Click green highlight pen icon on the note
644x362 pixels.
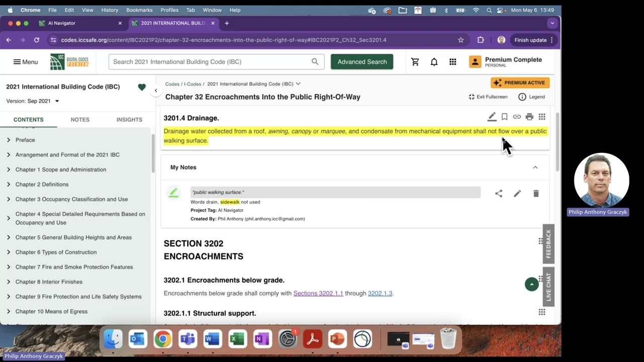(174, 193)
